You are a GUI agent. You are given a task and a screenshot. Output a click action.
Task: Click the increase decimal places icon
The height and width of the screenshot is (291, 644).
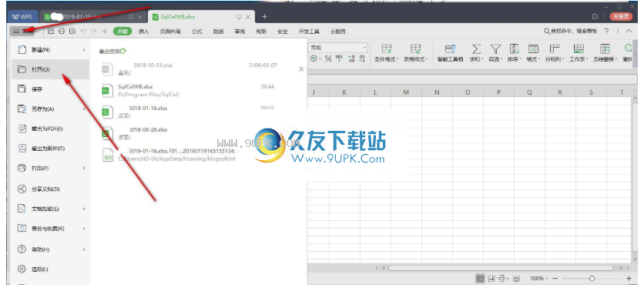(351, 59)
